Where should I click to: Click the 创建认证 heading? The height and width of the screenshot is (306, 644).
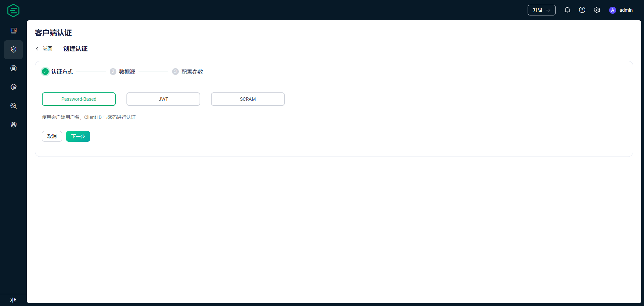click(x=75, y=49)
